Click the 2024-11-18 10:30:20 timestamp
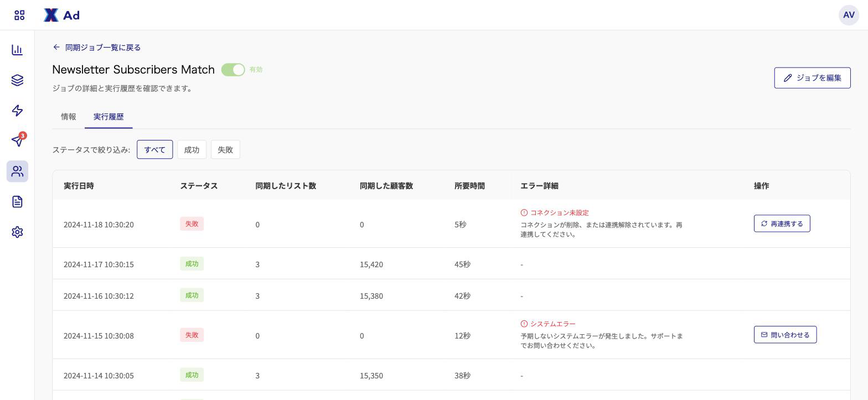868x400 pixels. point(99,225)
